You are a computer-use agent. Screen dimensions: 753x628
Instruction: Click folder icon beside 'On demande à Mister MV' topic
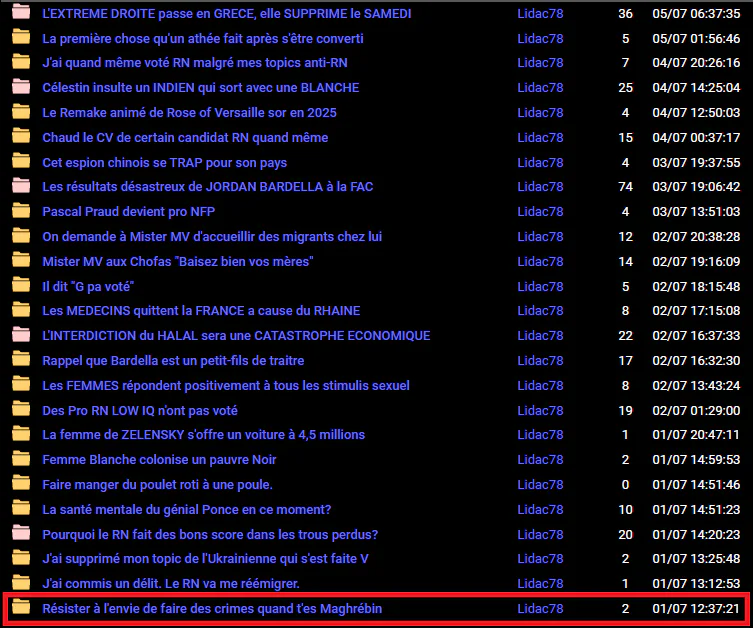[x=21, y=235]
